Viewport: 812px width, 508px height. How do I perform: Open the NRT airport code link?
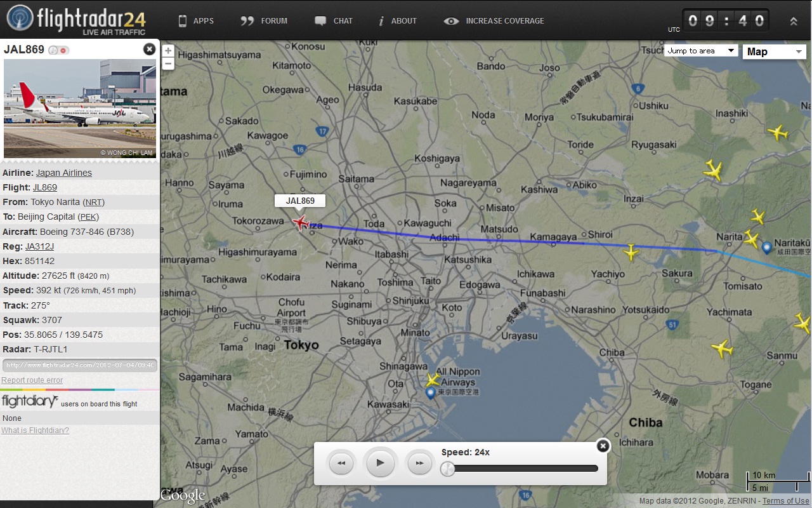[x=94, y=202]
